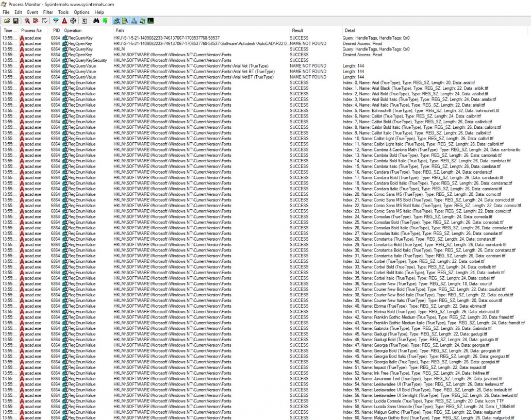Open the Process Tree toolbar icon
The image size is (531, 420).
[85, 21]
